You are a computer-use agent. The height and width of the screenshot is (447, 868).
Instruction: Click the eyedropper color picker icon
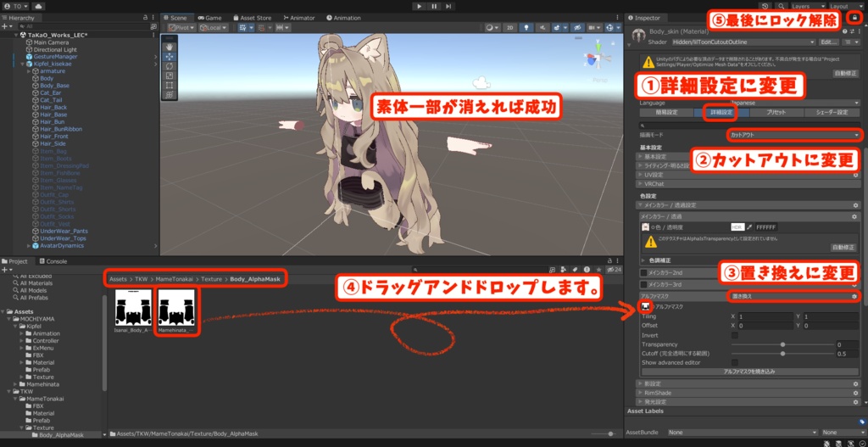click(x=749, y=227)
